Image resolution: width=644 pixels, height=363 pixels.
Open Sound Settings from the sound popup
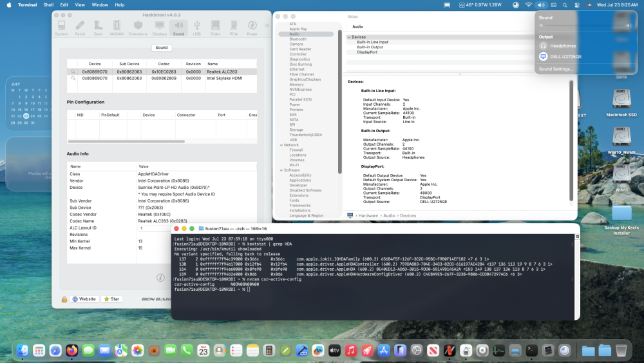[x=556, y=69]
